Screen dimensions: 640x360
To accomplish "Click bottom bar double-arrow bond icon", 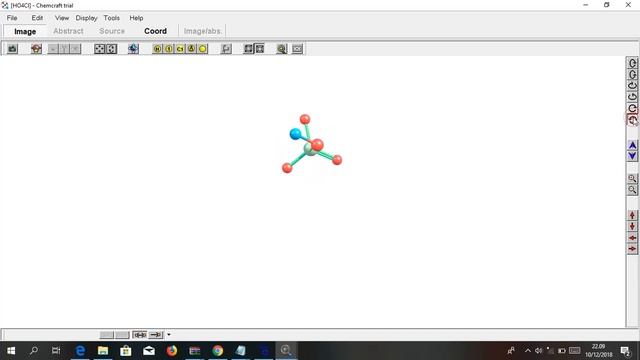I will click(140, 335).
